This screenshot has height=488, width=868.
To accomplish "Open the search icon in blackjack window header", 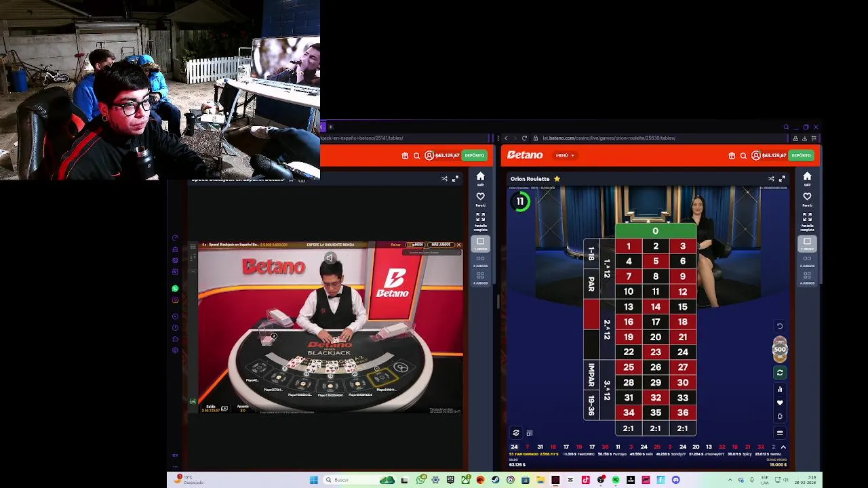I will 416,155.
